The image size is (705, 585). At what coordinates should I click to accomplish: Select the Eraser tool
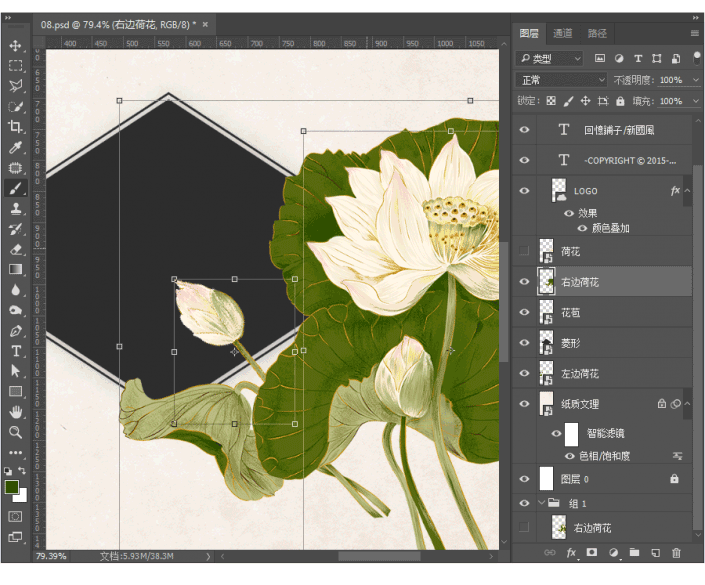click(x=15, y=249)
